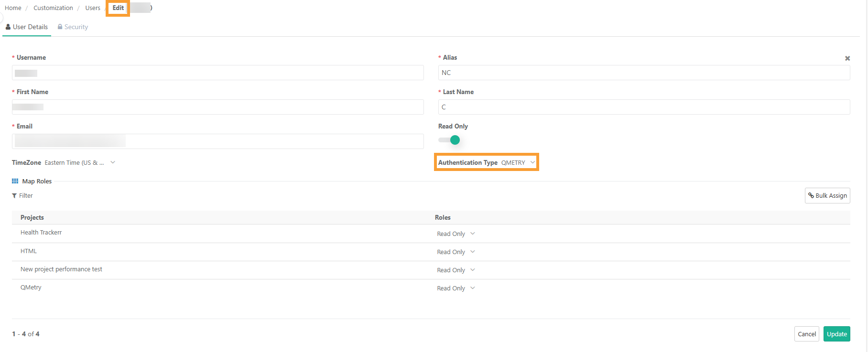Go to Home breadcrumb link
Screen dimensions: 868x352
point(13,8)
